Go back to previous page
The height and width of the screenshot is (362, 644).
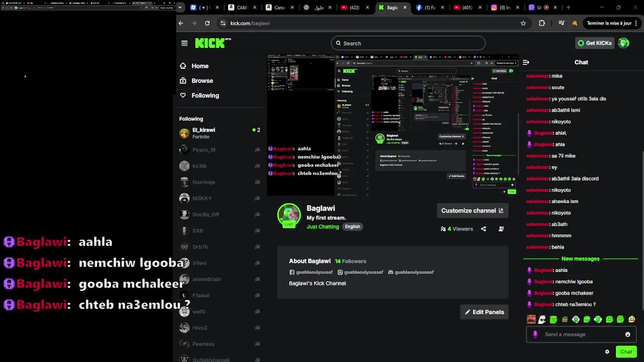click(181, 23)
